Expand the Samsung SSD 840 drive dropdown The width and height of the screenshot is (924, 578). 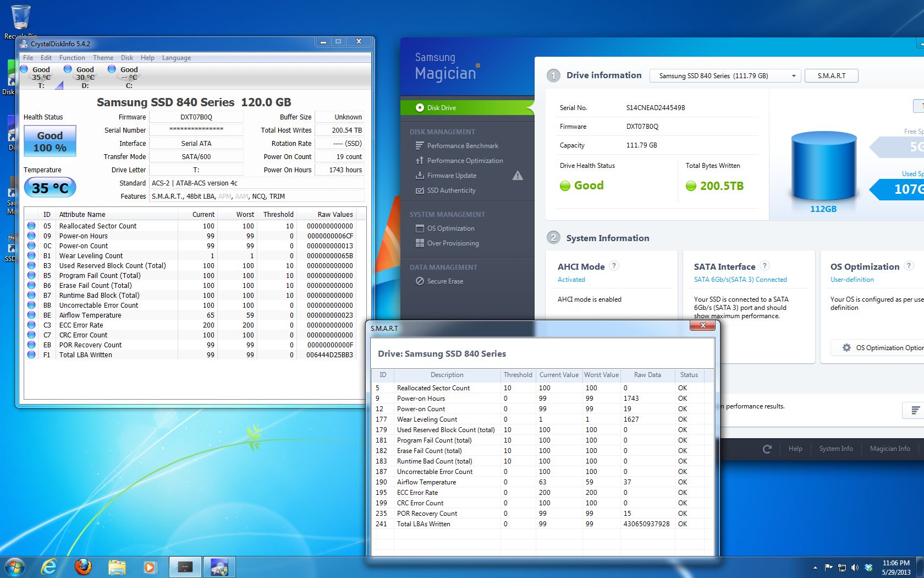(793, 76)
